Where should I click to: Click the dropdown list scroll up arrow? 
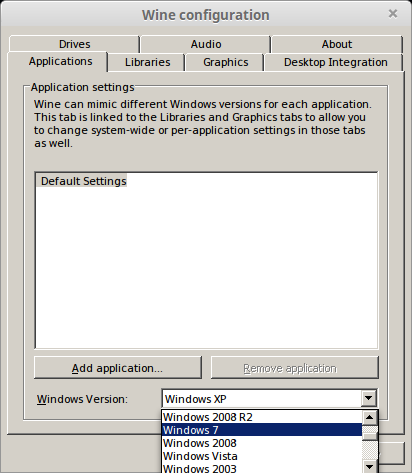coord(370,417)
